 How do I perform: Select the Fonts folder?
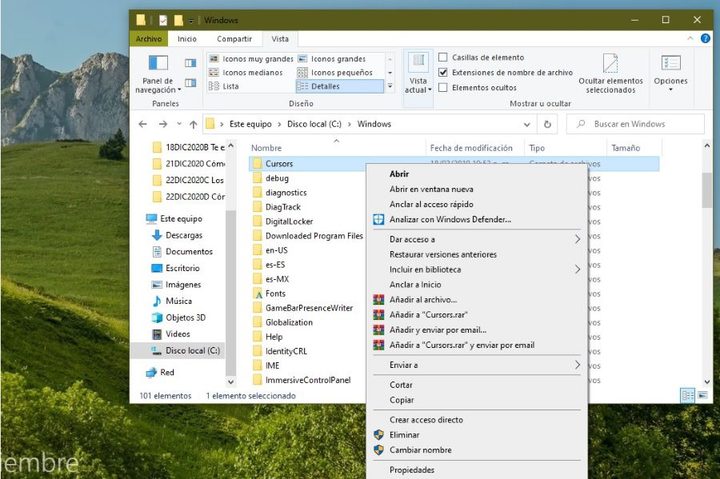[x=269, y=293]
